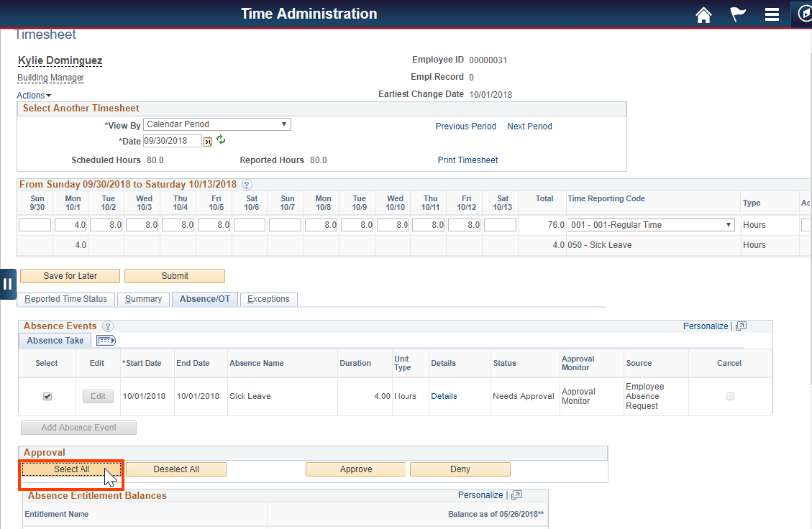
Task: Open the Print Timesheet link
Action: (467, 160)
